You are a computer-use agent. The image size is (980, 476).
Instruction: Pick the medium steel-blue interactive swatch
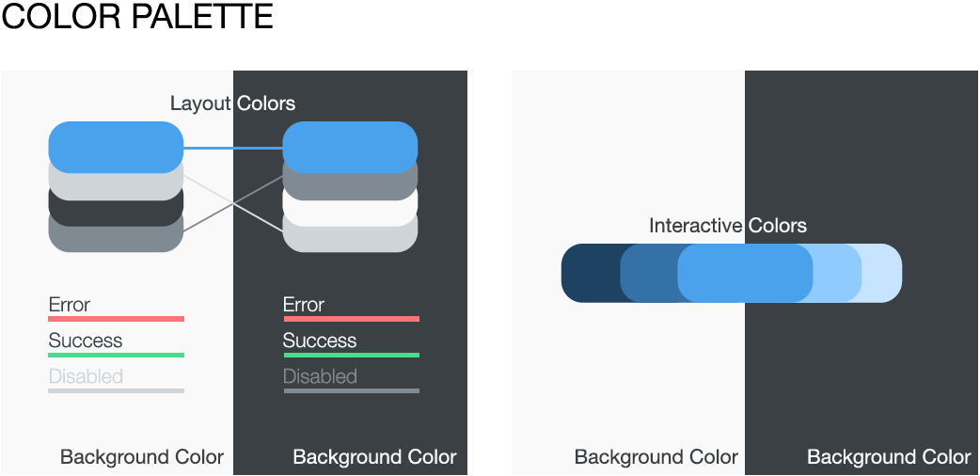pyautogui.click(x=649, y=273)
